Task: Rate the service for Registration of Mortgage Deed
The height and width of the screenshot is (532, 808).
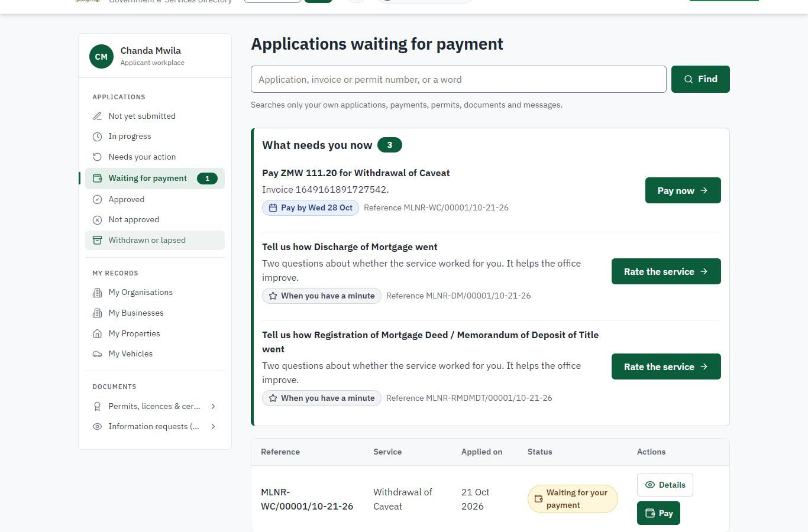Action: pyautogui.click(x=666, y=366)
